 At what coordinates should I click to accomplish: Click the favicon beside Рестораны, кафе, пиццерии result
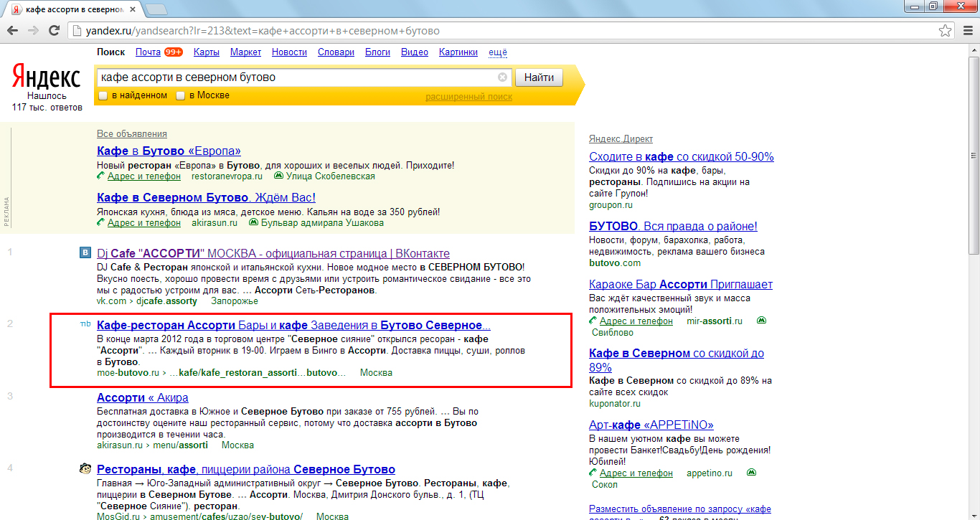85,469
